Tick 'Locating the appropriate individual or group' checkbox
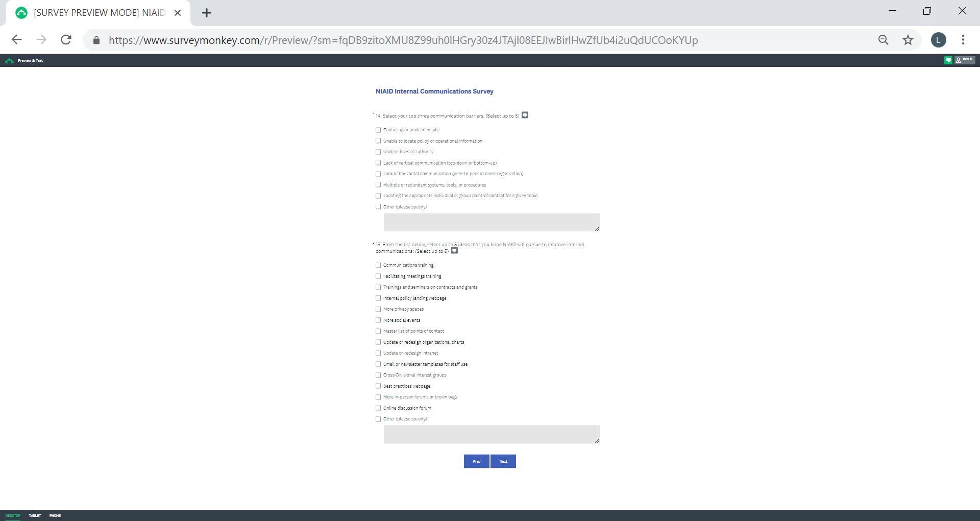Viewport: 980px width, 521px height. 378,196
